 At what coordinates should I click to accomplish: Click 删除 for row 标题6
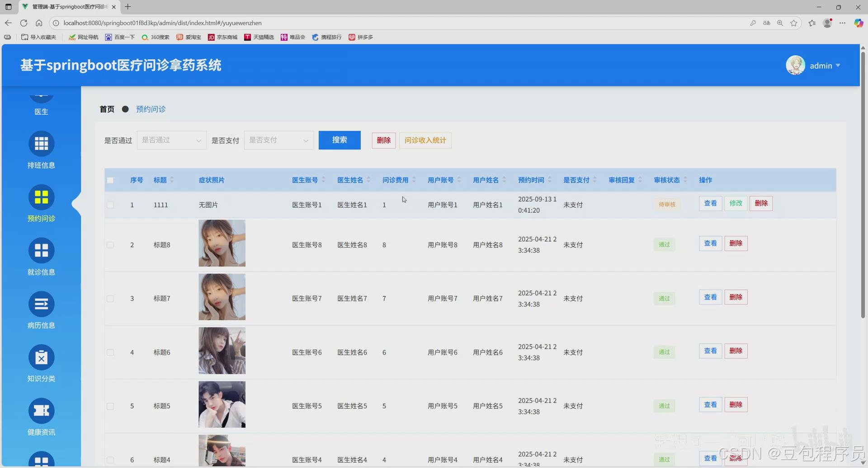click(736, 351)
